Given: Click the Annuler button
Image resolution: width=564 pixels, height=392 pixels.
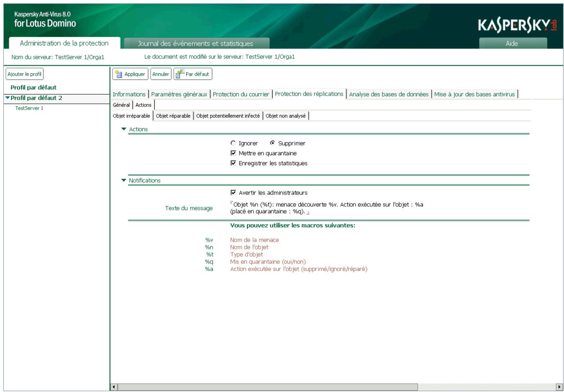Looking at the screenshot, I should [161, 74].
